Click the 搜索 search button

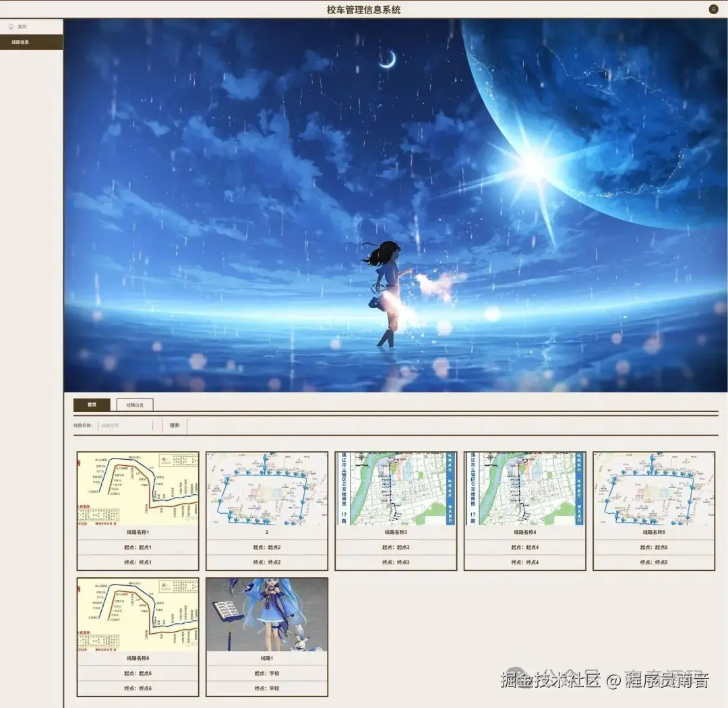(x=175, y=425)
